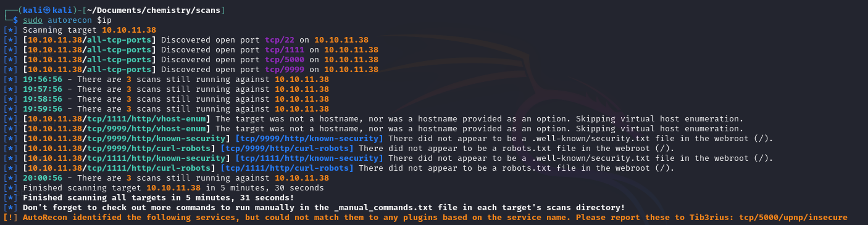Click the tcp/22 port text
This screenshot has width=868, height=225.
[x=280, y=40]
